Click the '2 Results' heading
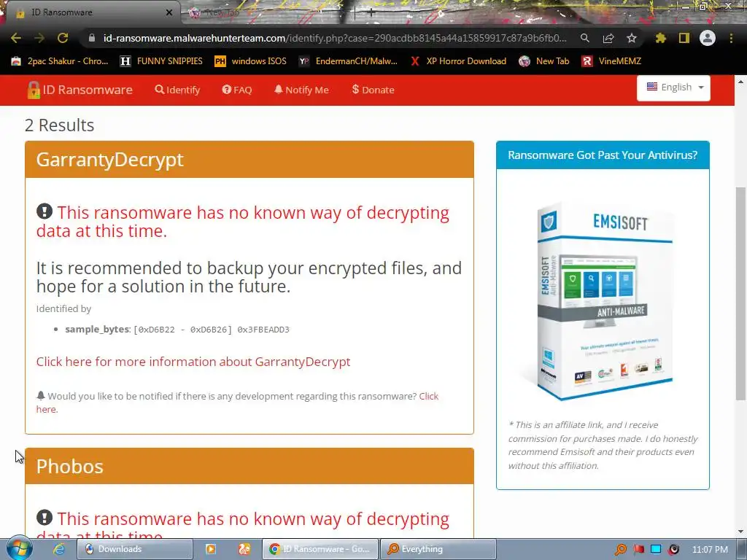The width and height of the screenshot is (747, 560). click(x=60, y=125)
